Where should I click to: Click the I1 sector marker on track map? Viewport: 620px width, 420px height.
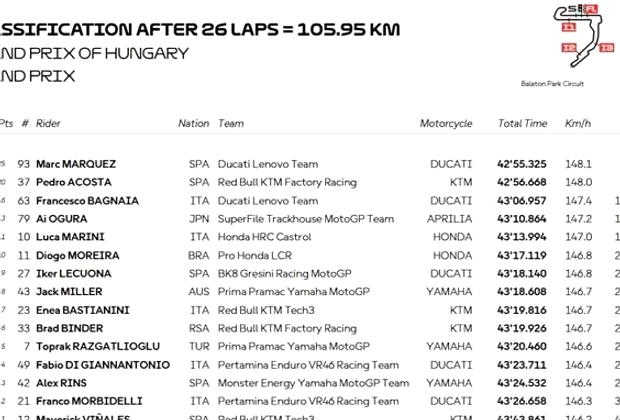[569, 27]
